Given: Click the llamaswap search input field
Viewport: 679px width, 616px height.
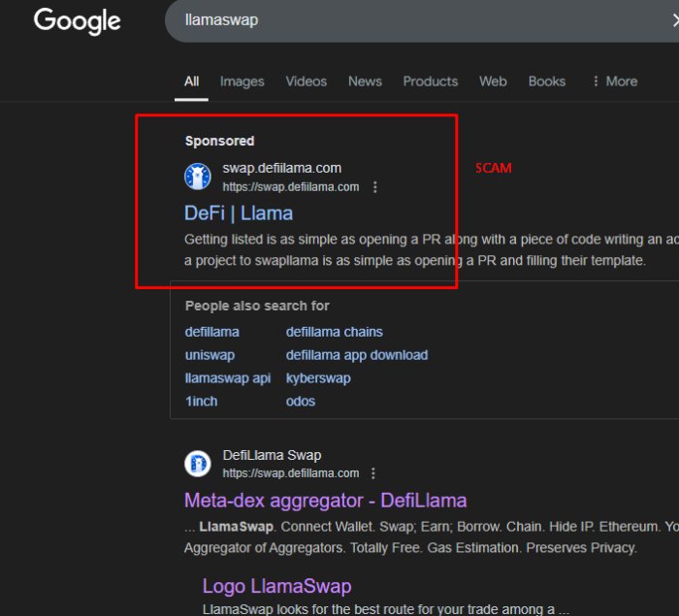Looking at the screenshot, I should pyautogui.click(x=422, y=20).
